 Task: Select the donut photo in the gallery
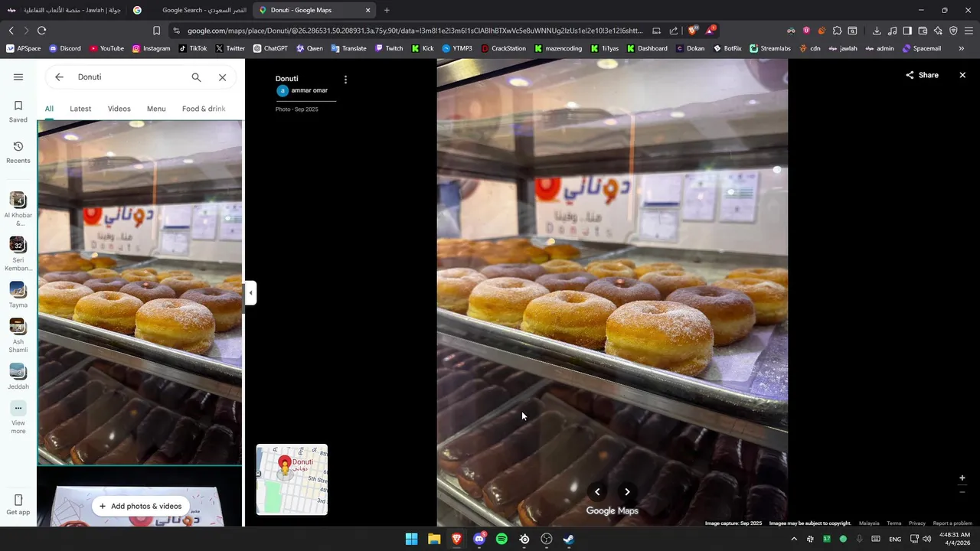140,292
